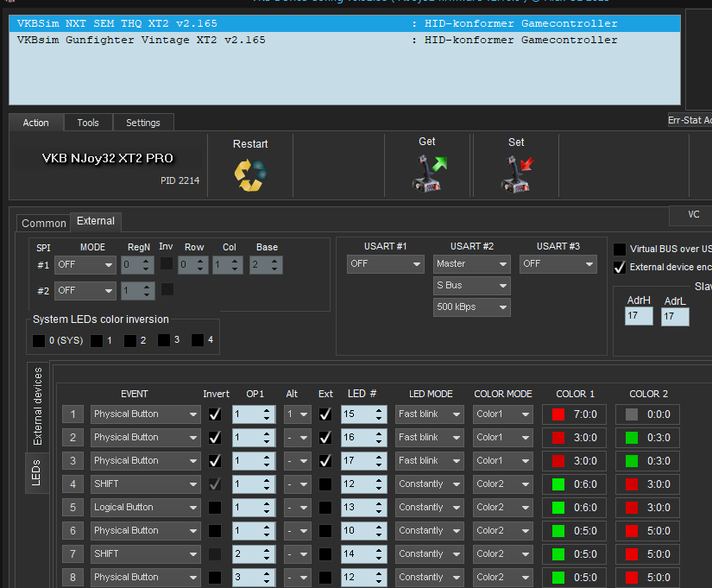Toggle SPI #1 Inv checkbox
The width and height of the screenshot is (712, 588).
point(167,263)
